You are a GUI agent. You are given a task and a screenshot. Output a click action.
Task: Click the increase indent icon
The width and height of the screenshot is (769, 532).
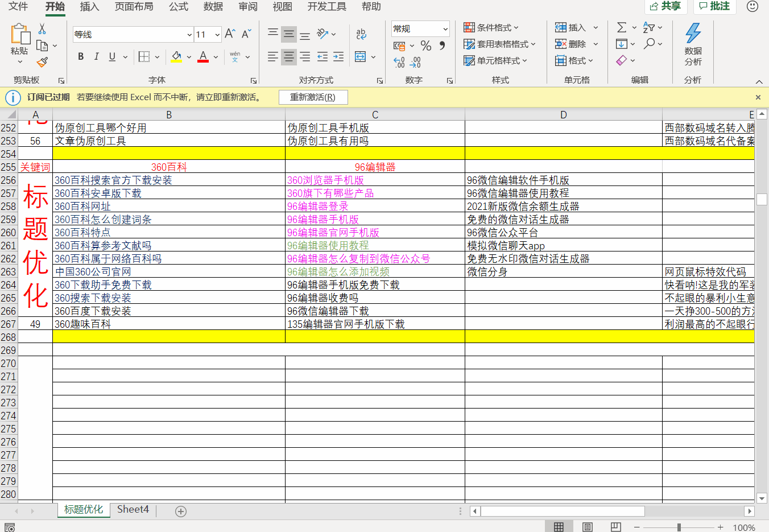(338, 56)
